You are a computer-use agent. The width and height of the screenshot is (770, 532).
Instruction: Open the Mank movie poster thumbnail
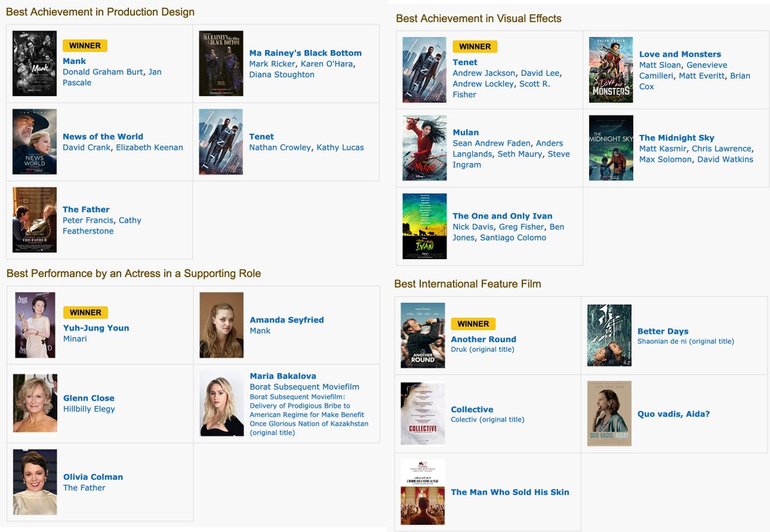pyautogui.click(x=35, y=64)
